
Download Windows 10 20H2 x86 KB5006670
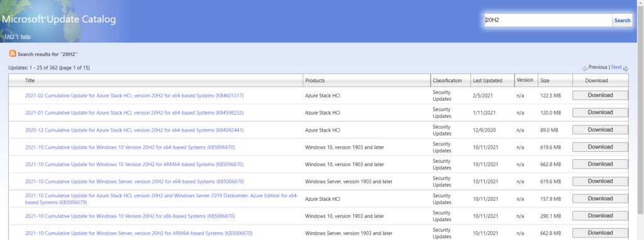click(x=600, y=216)
